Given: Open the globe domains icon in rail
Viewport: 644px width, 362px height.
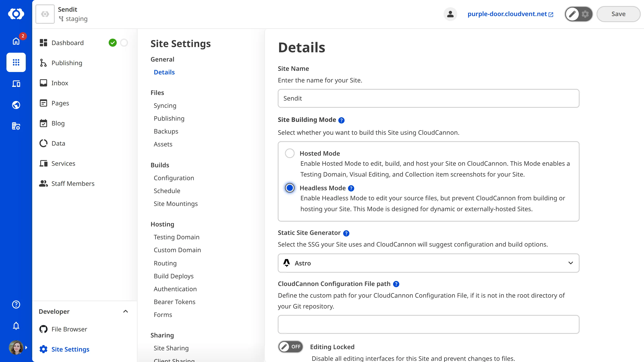Looking at the screenshot, I should [x=16, y=105].
